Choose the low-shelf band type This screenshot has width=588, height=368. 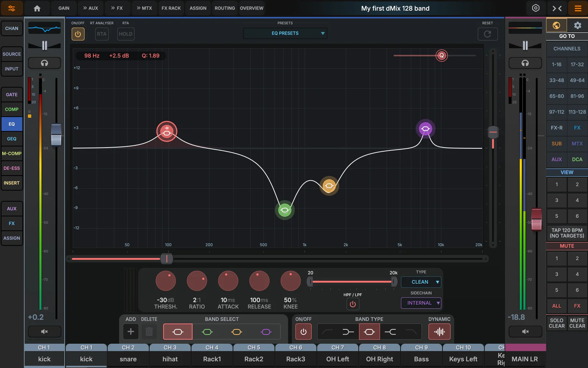348,332
